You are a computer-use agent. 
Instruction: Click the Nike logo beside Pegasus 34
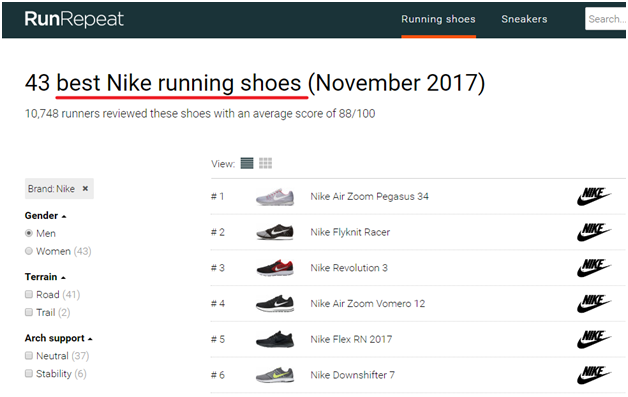(594, 196)
